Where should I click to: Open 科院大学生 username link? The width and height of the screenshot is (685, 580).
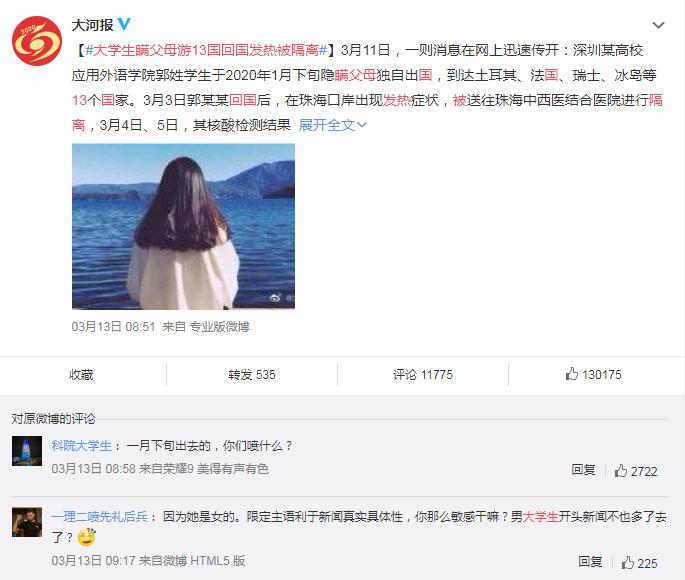pos(82,446)
